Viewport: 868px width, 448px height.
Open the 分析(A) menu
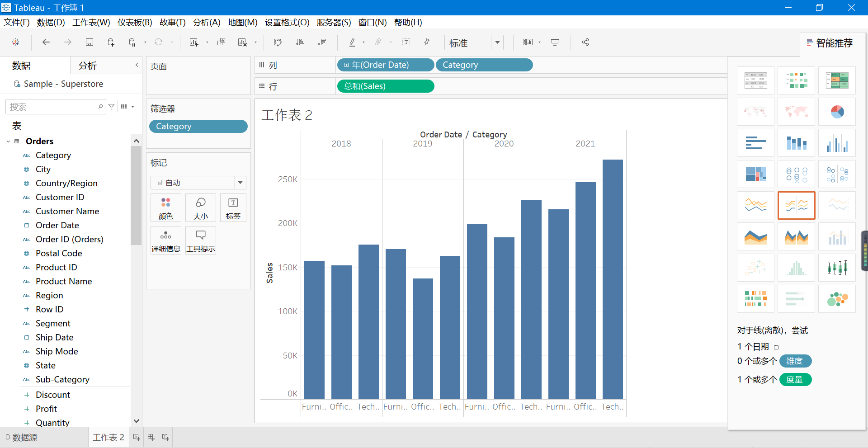click(x=207, y=22)
